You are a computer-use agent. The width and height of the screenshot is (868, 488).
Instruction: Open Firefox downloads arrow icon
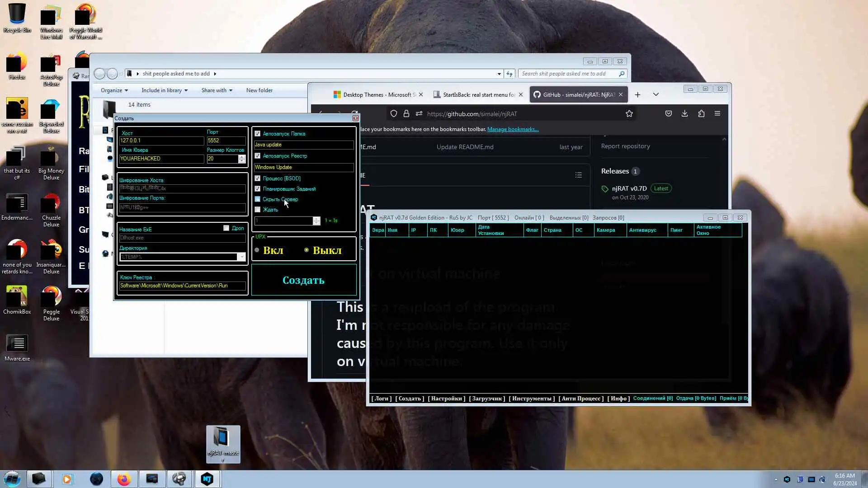[x=684, y=114]
